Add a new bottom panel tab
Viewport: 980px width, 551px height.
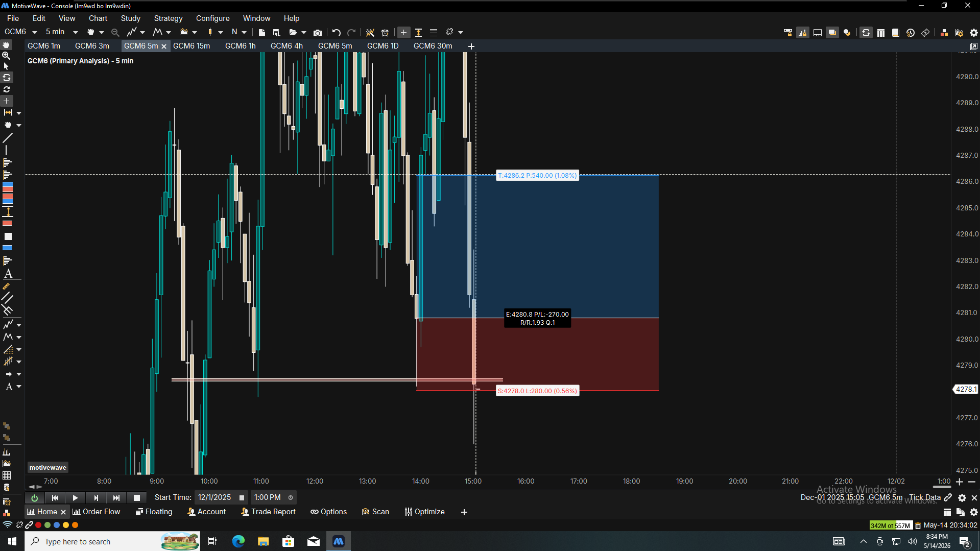(464, 512)
